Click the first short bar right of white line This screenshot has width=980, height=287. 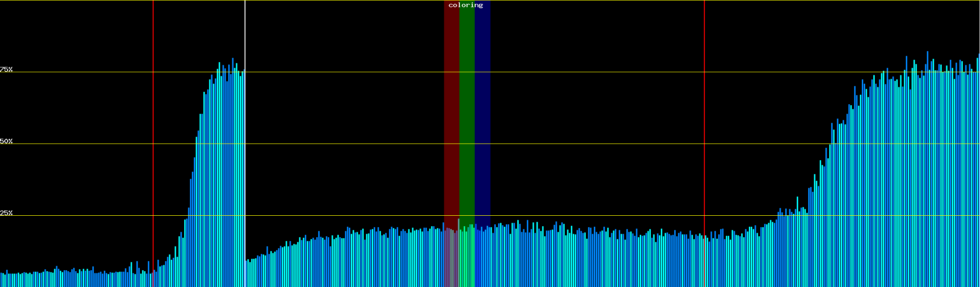[247, 274]
